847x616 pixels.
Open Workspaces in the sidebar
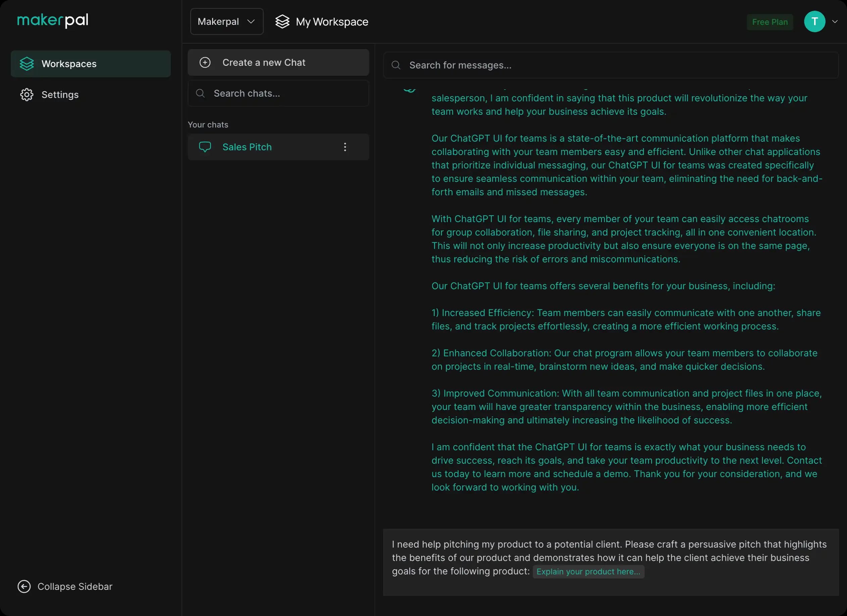pyautogui.click(x=91, y=64)
